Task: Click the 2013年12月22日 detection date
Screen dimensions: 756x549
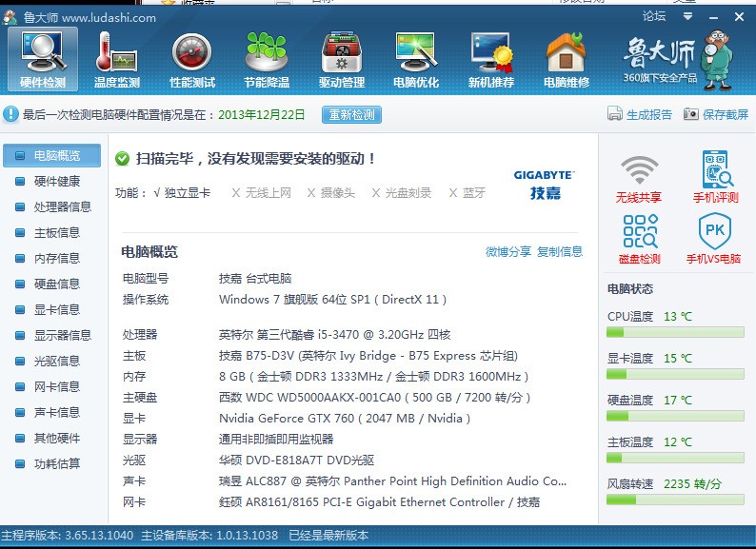Action: click(261, 115)
